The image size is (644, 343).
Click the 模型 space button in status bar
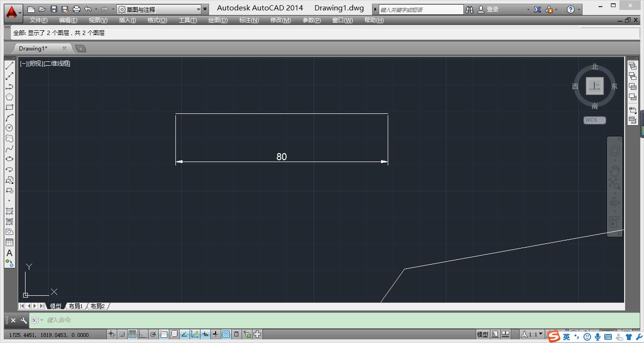[x=483, y=334]
